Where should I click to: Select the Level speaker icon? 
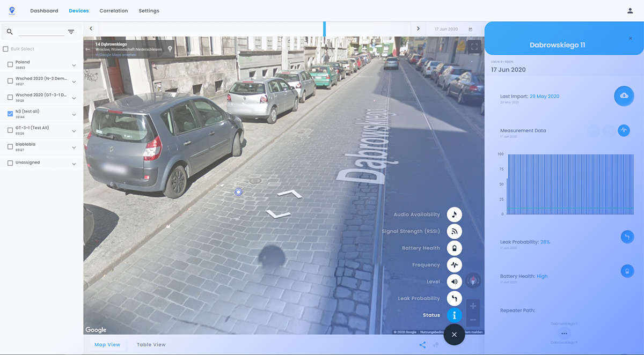coord(455,282)
